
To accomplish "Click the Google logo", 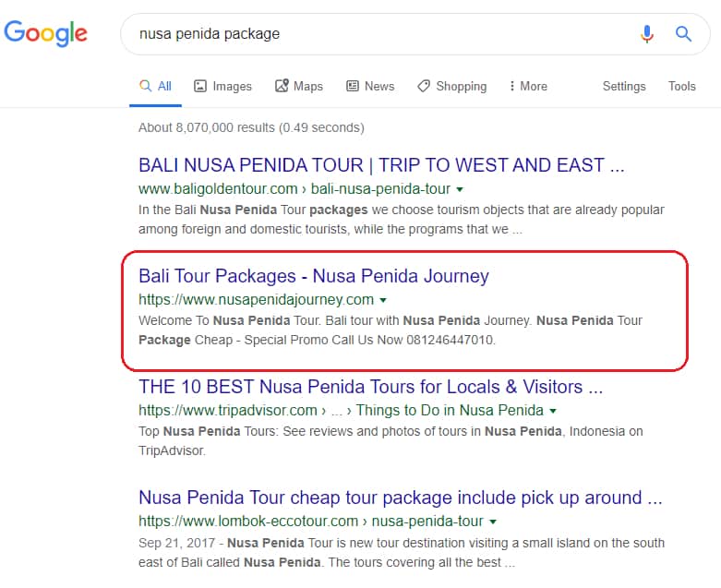I will point(45,33).
